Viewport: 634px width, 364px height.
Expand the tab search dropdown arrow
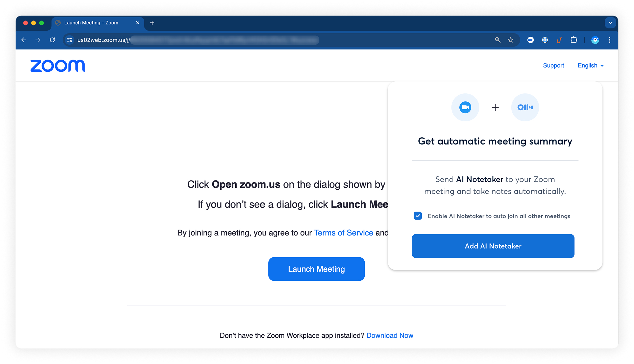(x=610, y=23)
